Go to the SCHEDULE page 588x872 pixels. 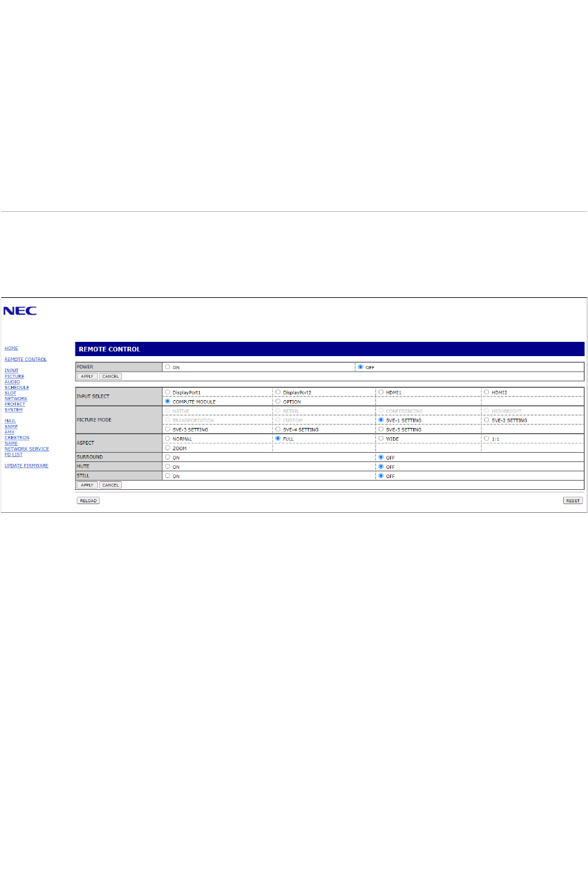[17, 387]
